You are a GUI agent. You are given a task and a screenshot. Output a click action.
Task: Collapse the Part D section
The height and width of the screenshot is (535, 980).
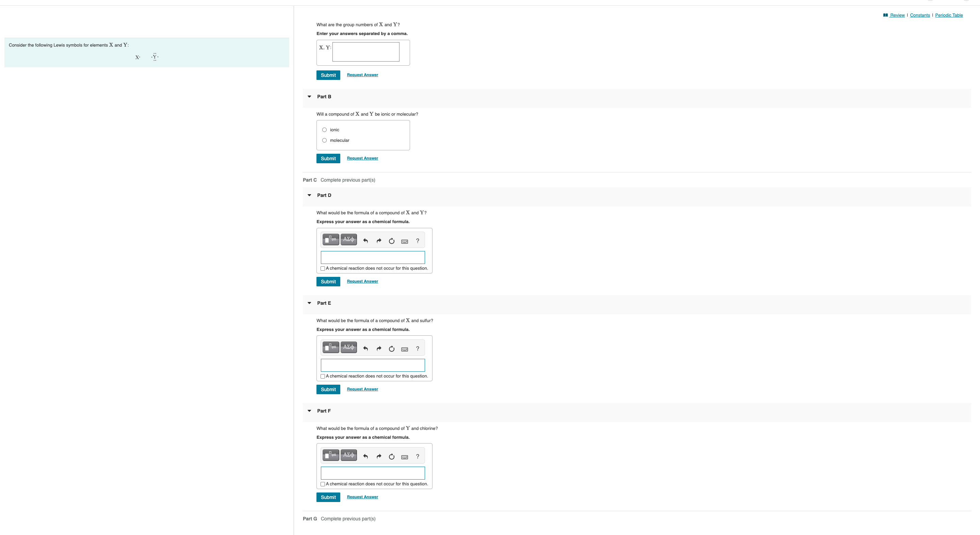[x=309, y=195]
